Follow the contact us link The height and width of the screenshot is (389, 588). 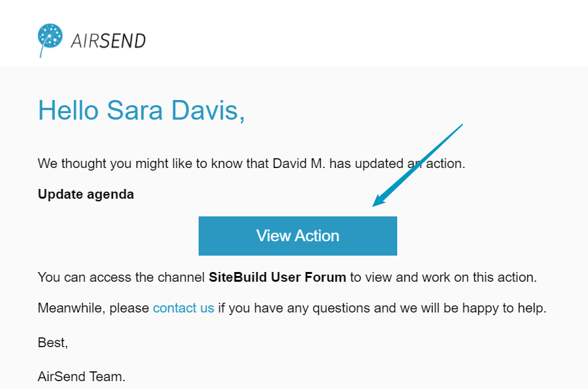pos(184,308)
